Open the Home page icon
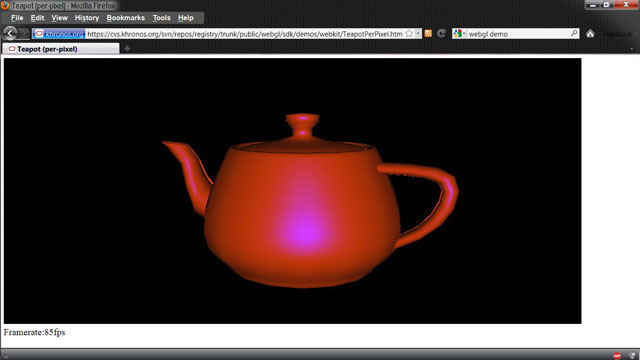This screenshot has width=640, height=360. point(590,34)
